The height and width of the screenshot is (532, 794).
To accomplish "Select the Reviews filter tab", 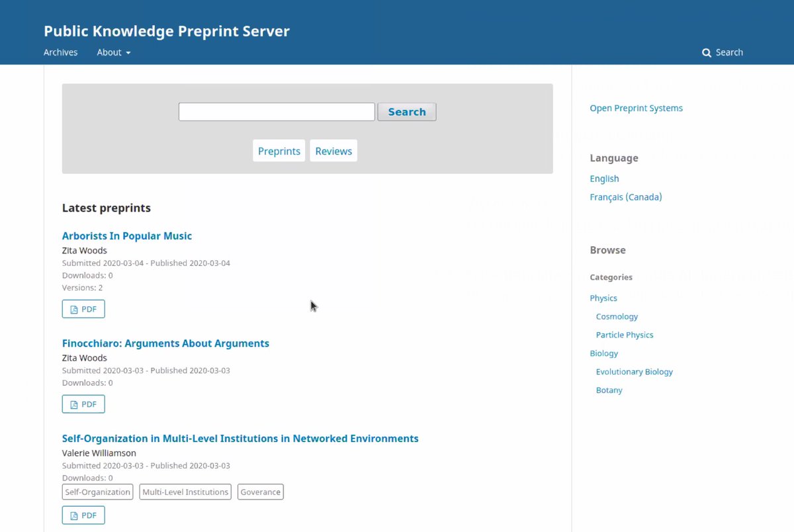I will pyautogui.click(x=333, y=151).
